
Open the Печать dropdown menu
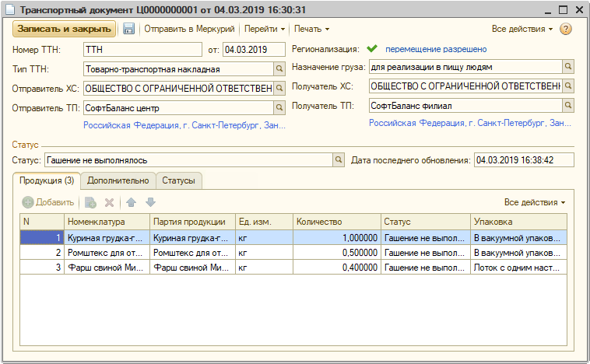point(311,29)
